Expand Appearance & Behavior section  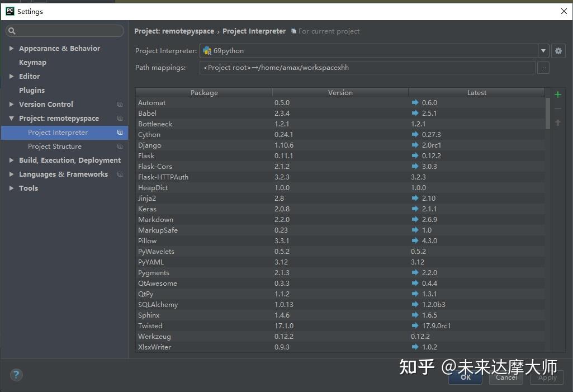pyautogui.click(x=11, y=48)
